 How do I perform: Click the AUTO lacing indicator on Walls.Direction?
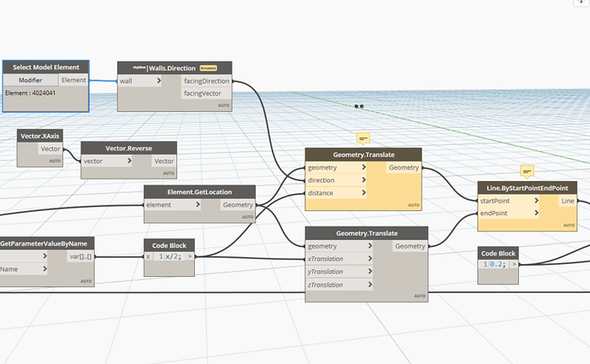[x=223, y=105]
